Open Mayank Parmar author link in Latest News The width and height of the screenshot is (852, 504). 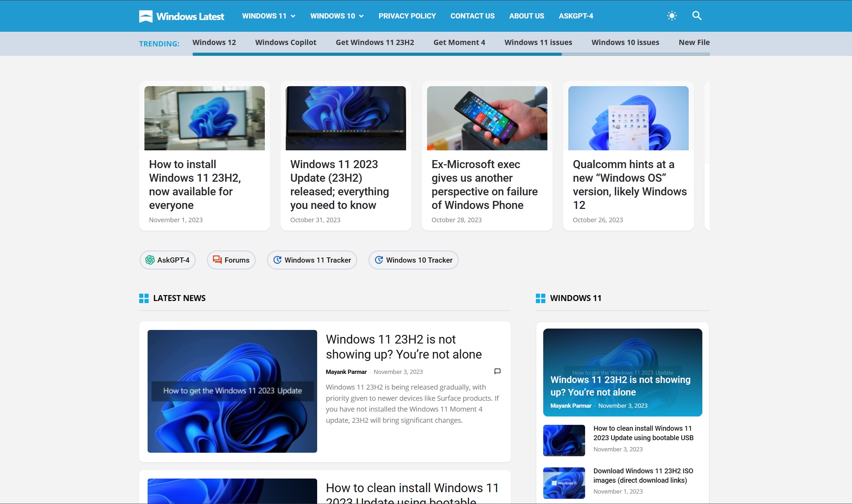click(x=346, y=372)
